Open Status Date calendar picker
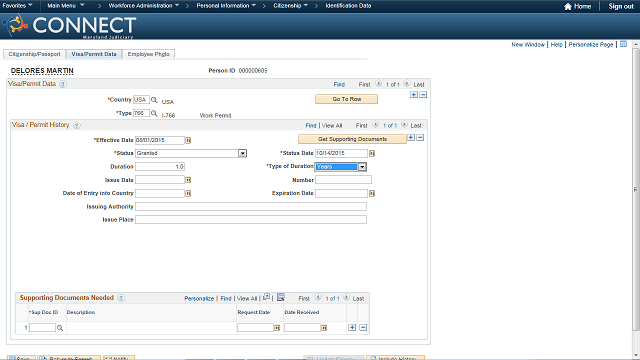The width and height of the screenshot is (640, 360). point(372,153)
